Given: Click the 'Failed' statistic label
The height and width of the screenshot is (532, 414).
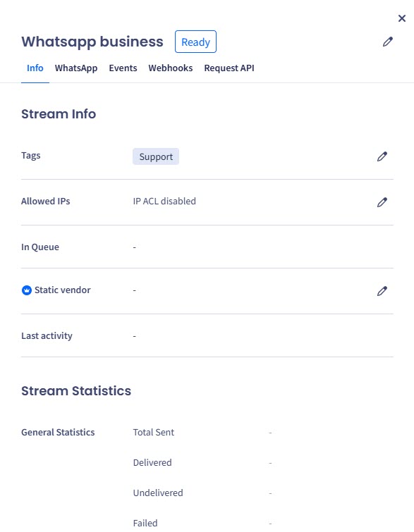Looking at the screenshot, I should coord(145,523).
